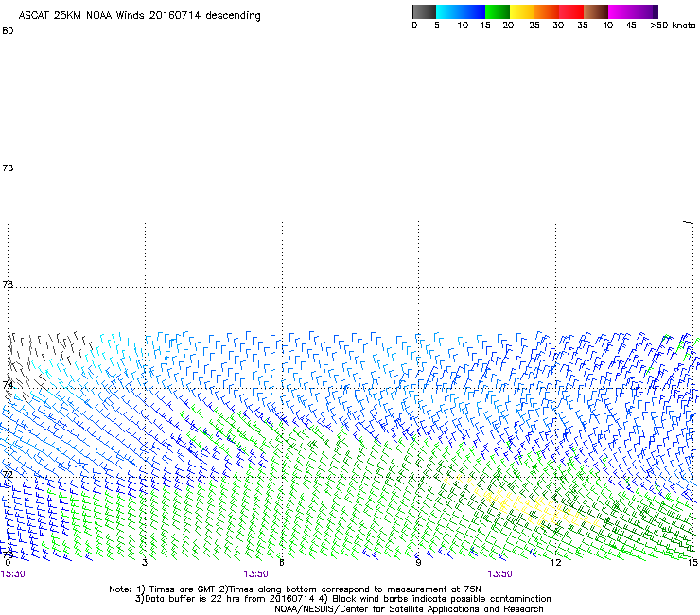700x615 pixels.
Task: Click the '5' label under the color bar
Action: 437,26
